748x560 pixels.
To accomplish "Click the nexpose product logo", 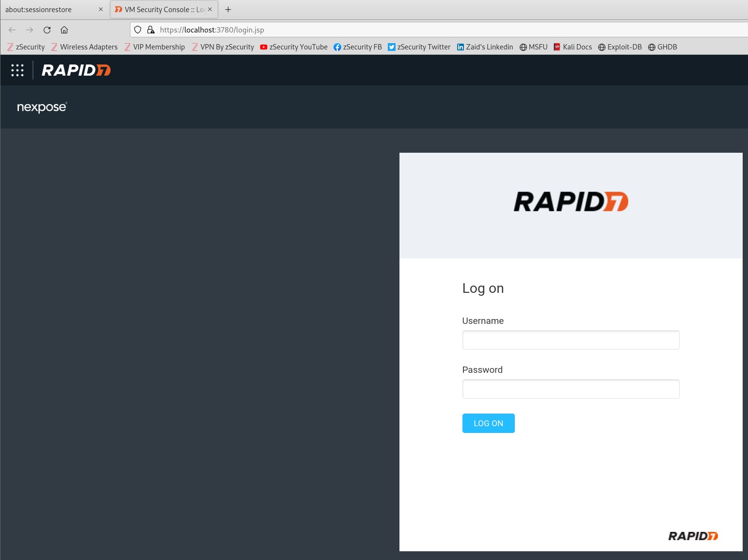I will pos(42,107).
